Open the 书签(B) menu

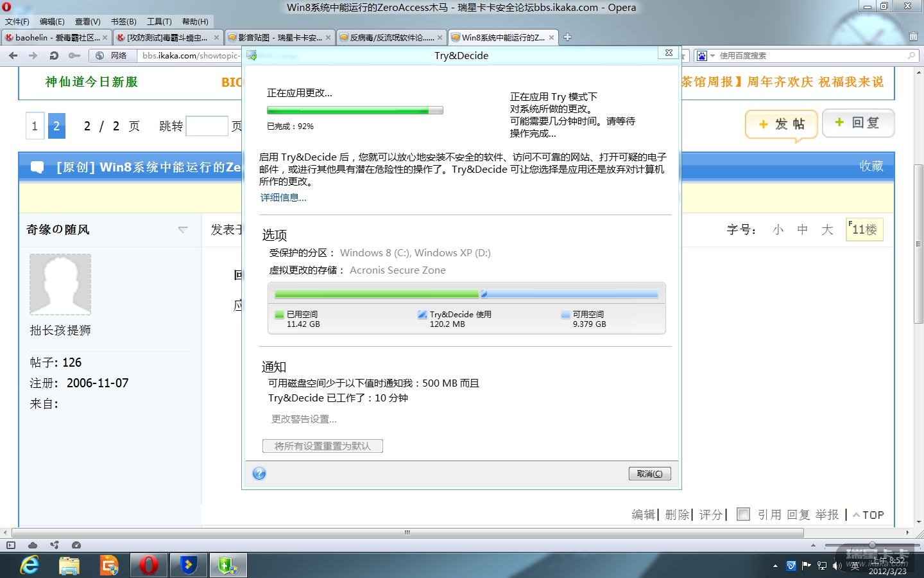[x=124, y=21]
